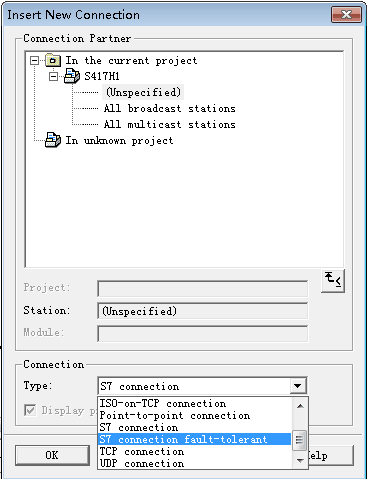Click the unknown project station icon
Image resolution: width=367 pixels, height=479 pixels.
coord(53,140)
